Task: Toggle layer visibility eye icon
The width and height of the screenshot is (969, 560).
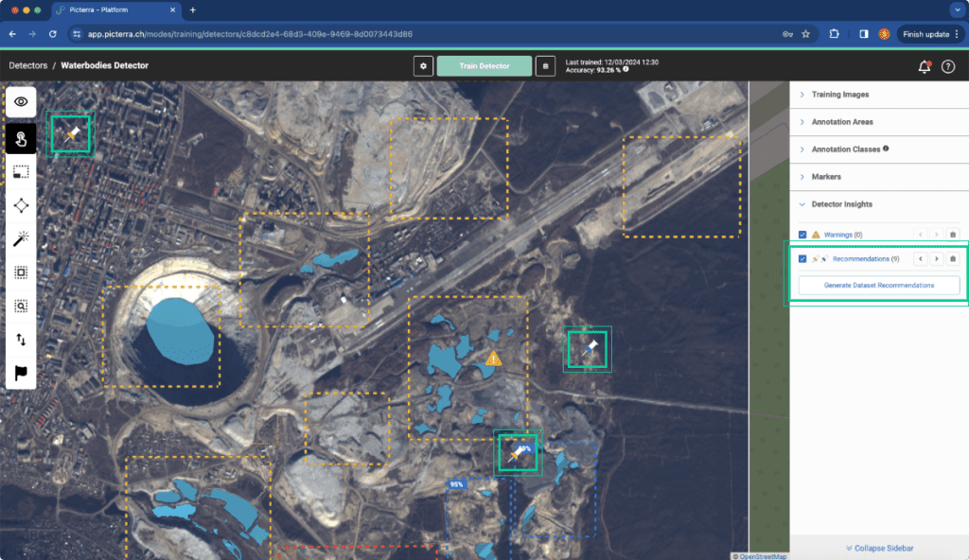Action: click(21, 102)
